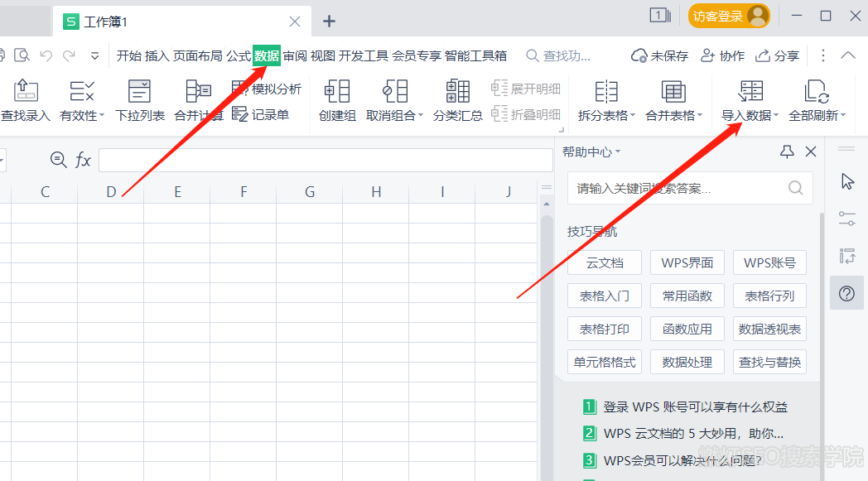868x481 pixels.
Task: Expand the 模拟分析 what-if analysis tool
Action: click(267, 89)
